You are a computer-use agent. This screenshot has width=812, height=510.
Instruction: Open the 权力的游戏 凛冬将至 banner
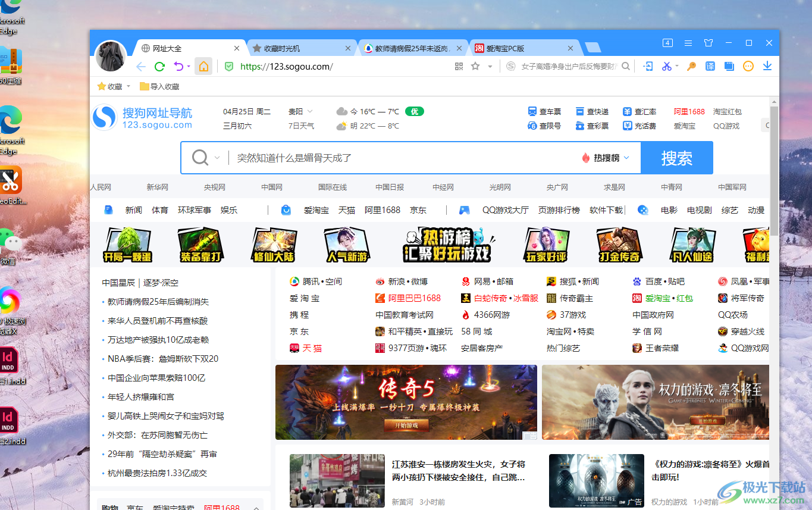[656, 402]
